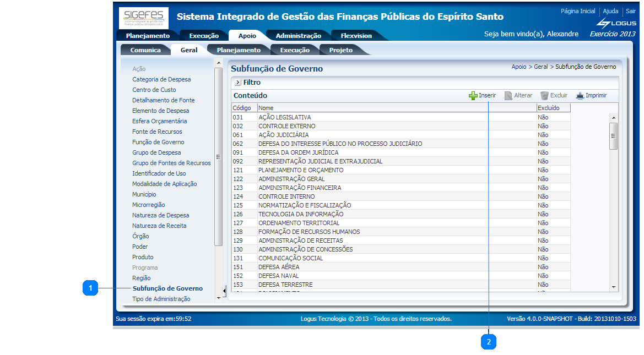The image size is (644, 355).
Task: Open Ajuda from the top bar
Action: tap(611, 11)
